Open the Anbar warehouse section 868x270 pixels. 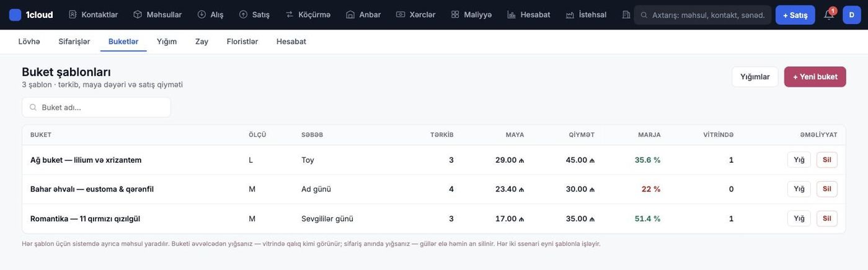[363, 15]
